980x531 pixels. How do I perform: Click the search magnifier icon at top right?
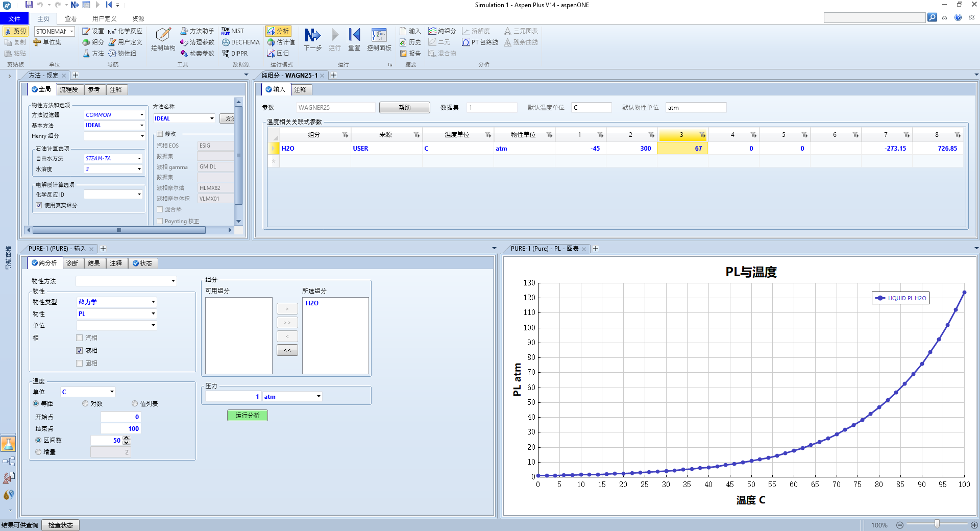[932, 17]
